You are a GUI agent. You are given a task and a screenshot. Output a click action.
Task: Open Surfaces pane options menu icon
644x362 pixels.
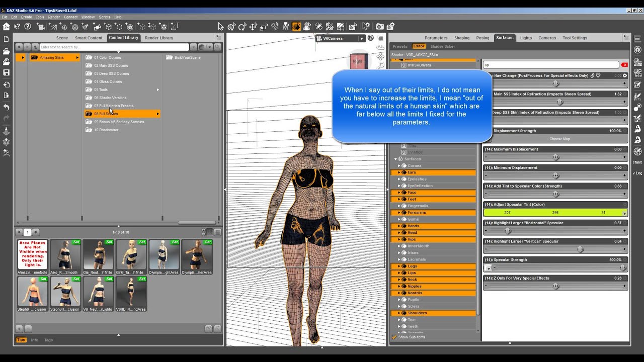[626, 37]
